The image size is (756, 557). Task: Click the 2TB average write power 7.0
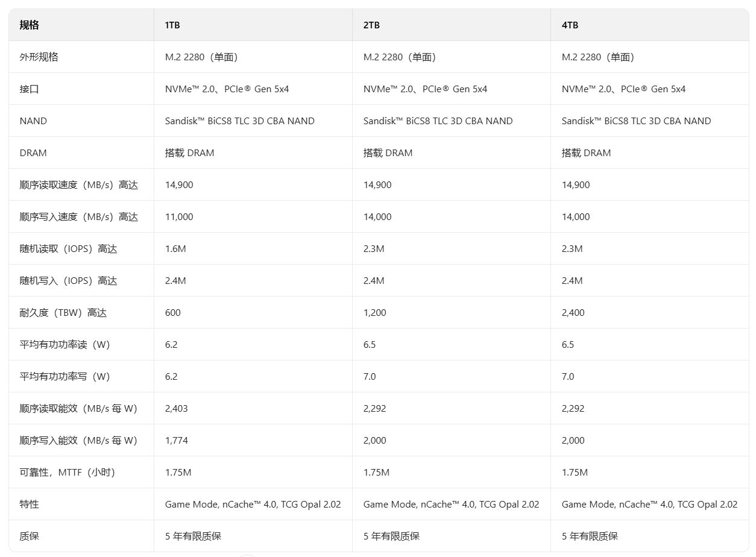click(x=370, y=376)
